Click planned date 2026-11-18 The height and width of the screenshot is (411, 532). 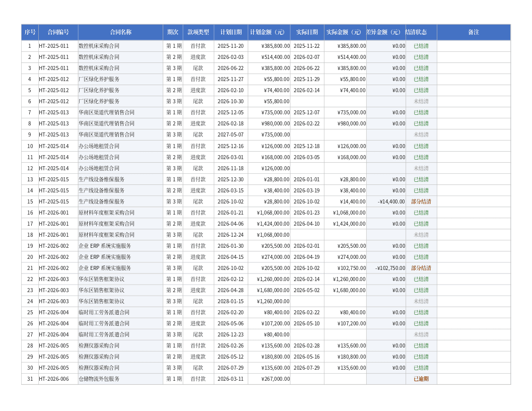coord(231,168)
